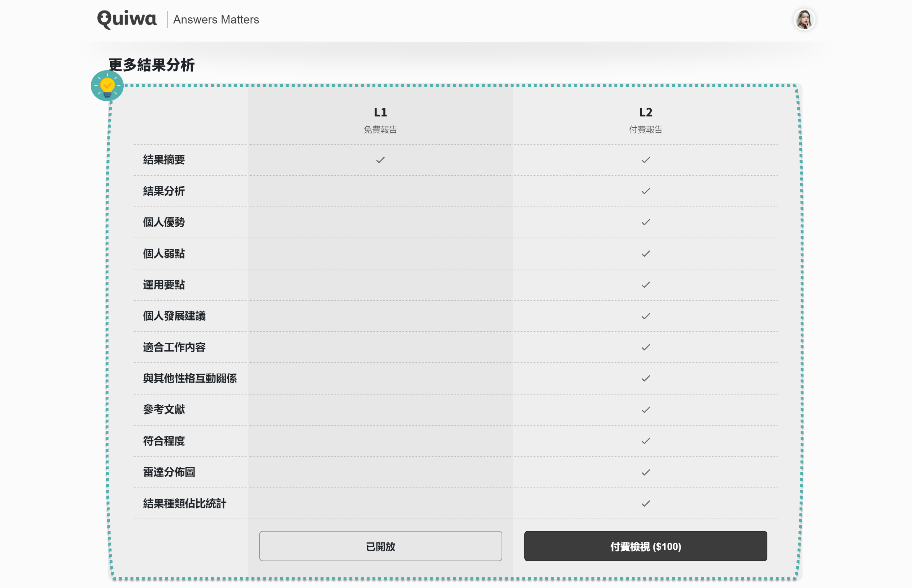Image resolution: width=912 pixels, height=588 pixels.
Task: Expand the 參考文獻 row
Action: click(x=163, y=409)
